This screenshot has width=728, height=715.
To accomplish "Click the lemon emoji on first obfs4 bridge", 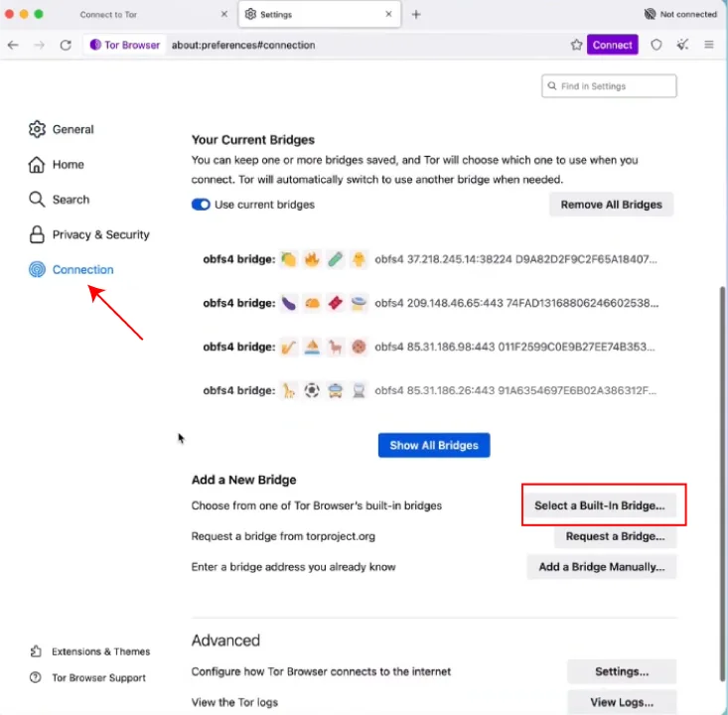I will [288, 259].
